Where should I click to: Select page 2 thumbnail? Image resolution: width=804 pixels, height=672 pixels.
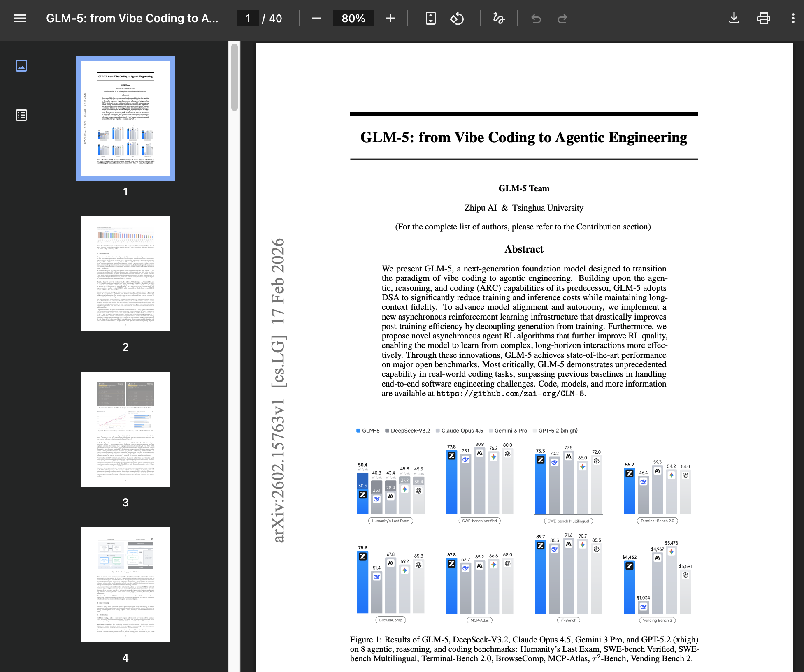tap(125, 274)
